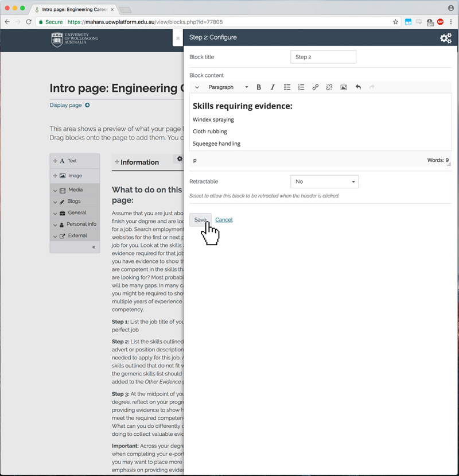Click the move handle beside Information heading
459x476 pixels.
click(117, 162)
